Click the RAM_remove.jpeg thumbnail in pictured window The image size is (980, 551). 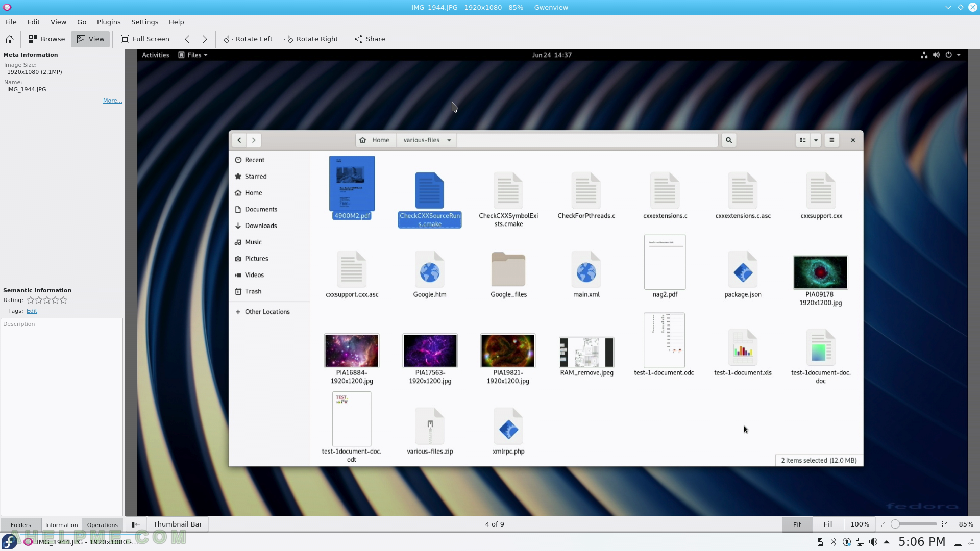[x=586, y=352]
